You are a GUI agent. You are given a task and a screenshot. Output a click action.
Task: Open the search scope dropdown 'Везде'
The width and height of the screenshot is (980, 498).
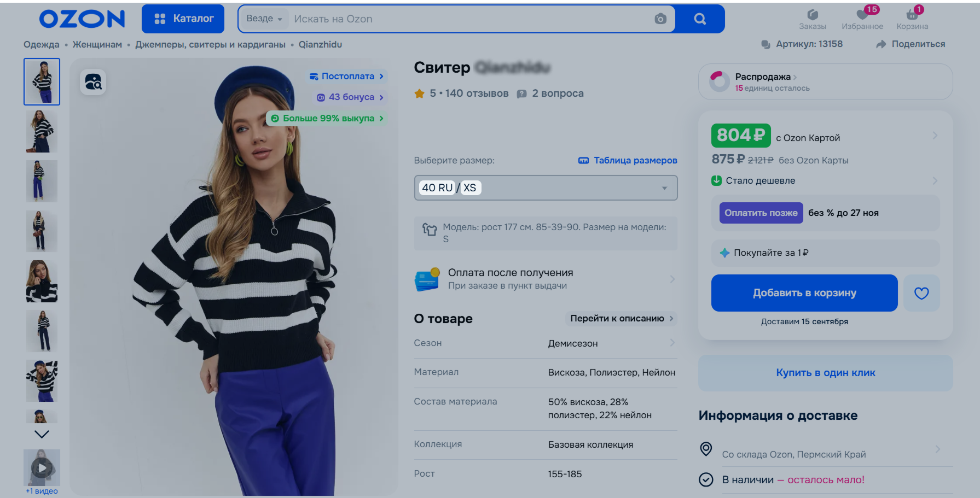pyautogui.click(x=264, y=19)
